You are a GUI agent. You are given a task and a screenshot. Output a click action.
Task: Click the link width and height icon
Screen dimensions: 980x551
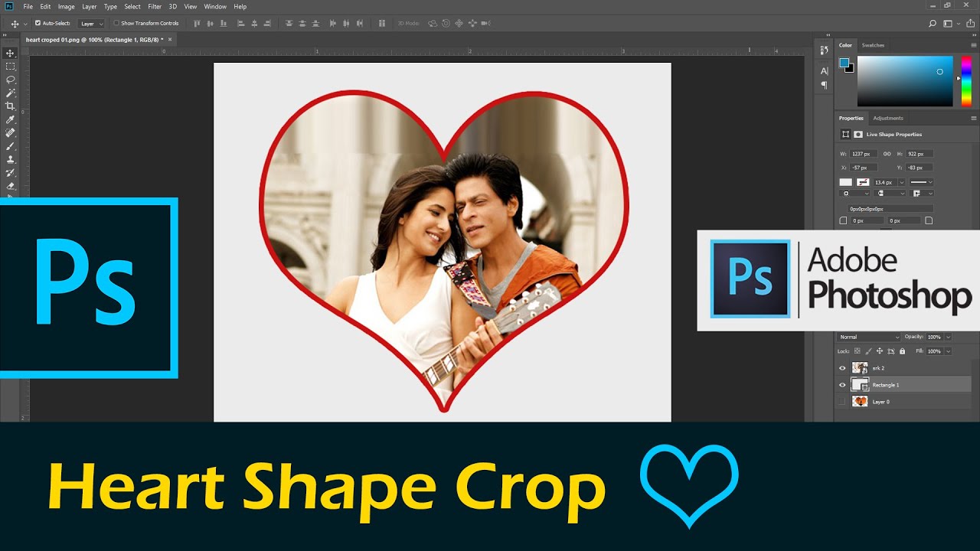pyautogui.click(x=887, y=154)
